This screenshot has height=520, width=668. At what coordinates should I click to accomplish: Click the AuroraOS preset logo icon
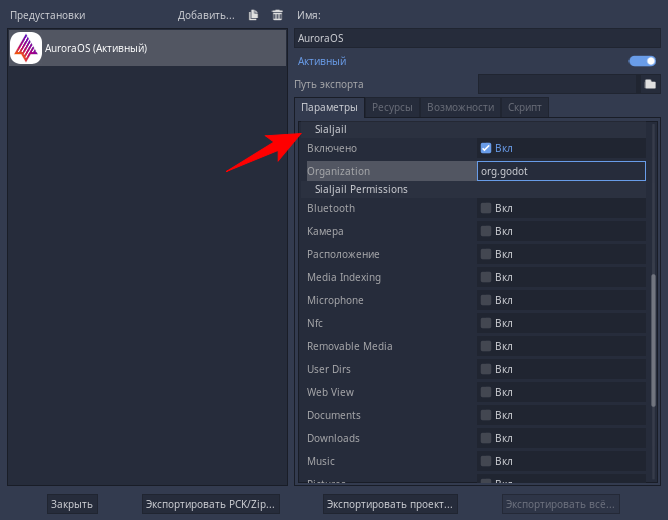[26, 48]
